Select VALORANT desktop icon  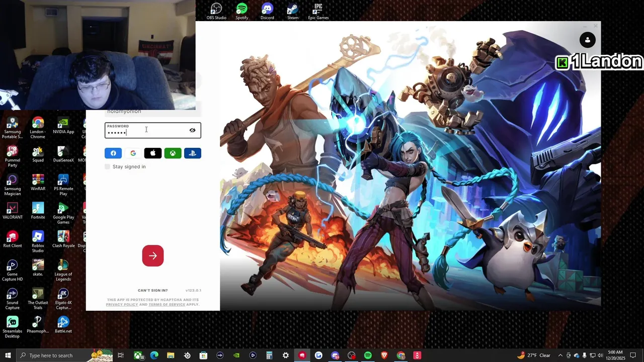pos(13,211)
